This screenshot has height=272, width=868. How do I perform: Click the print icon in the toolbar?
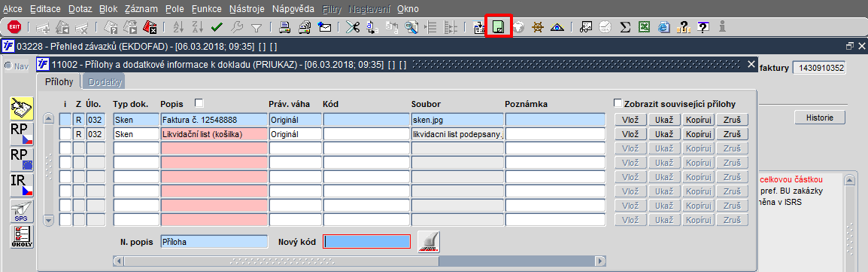[285, 26]
